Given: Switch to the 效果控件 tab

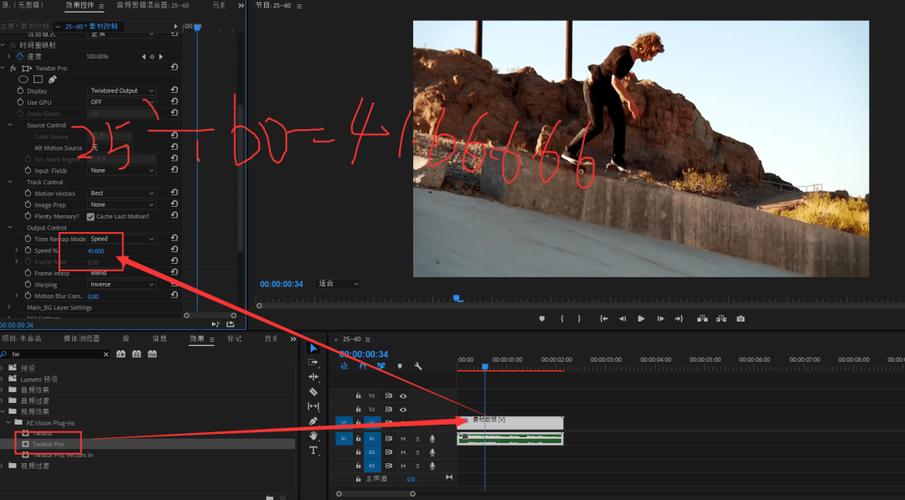Looking at the screenshot, I should (79, 5).
